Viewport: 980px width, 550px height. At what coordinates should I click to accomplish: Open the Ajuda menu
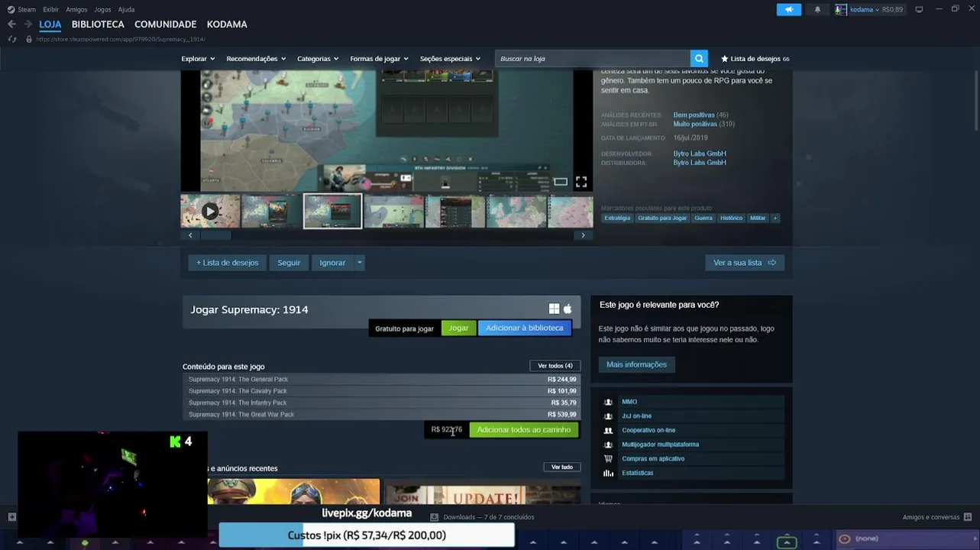pos(126,9)
